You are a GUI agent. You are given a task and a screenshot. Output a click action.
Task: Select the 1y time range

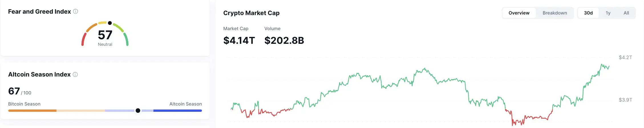(608, 13)
